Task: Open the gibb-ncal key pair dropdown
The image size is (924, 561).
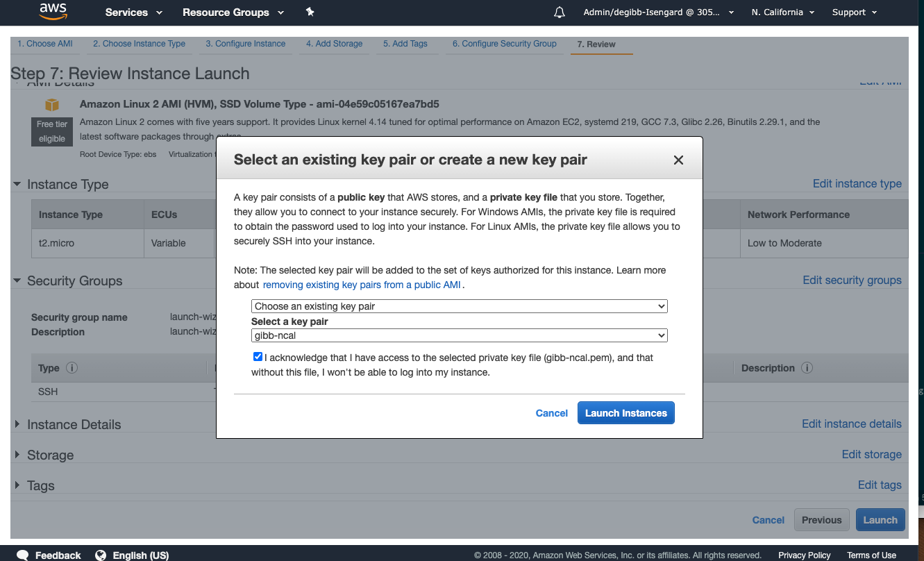Action: 458,335
